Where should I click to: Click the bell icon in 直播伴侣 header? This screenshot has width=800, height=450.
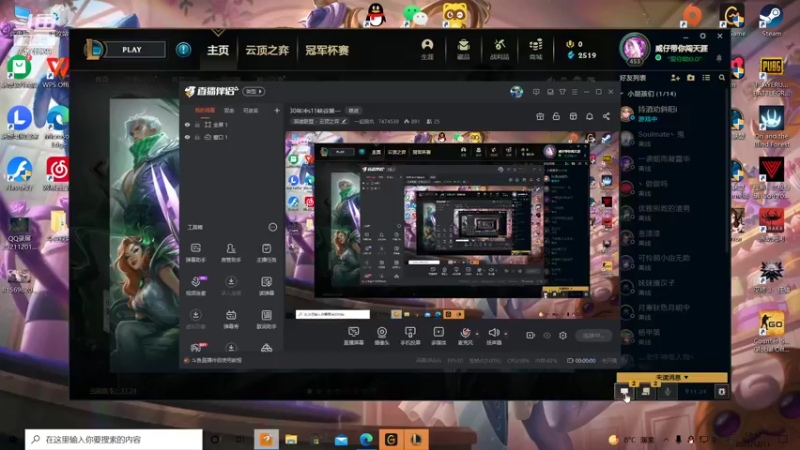[589, 116]
